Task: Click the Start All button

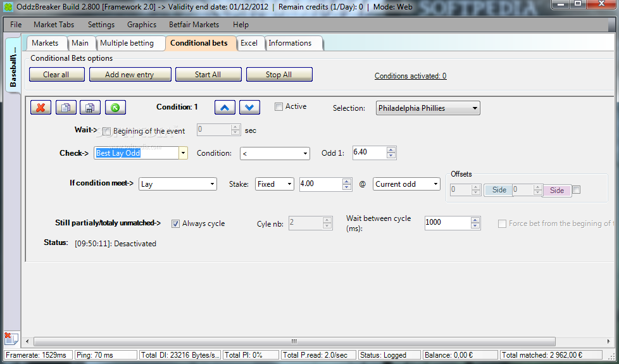Action: [208, 75]
